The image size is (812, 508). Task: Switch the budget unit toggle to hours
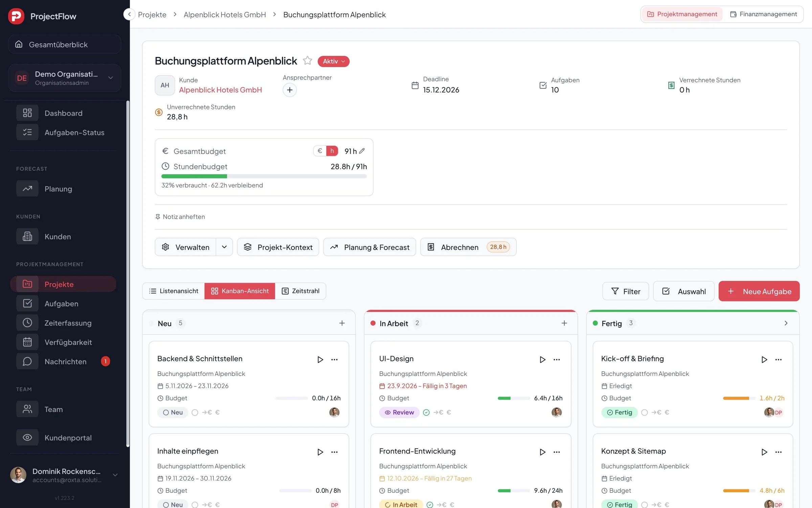tap(332, 151)
